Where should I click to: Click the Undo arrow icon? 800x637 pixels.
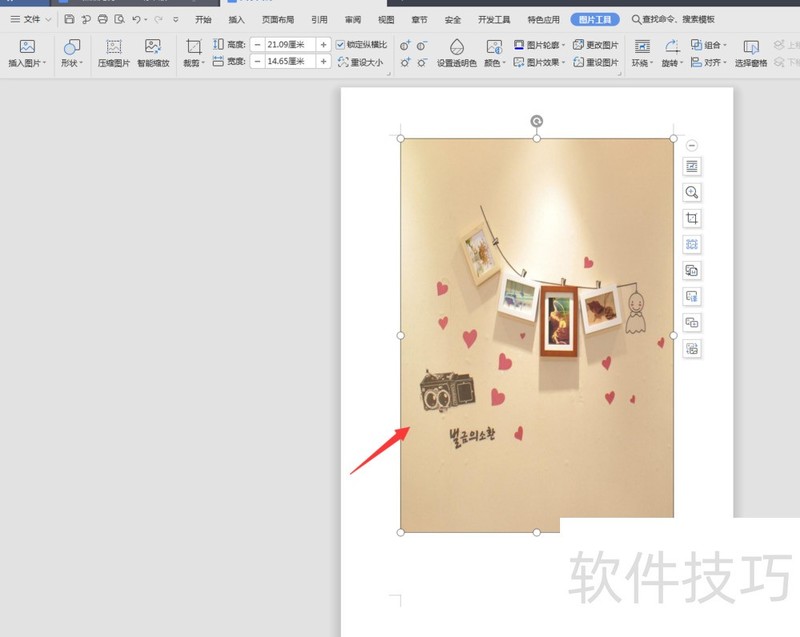pyautogui.click(x=136, y=19)
